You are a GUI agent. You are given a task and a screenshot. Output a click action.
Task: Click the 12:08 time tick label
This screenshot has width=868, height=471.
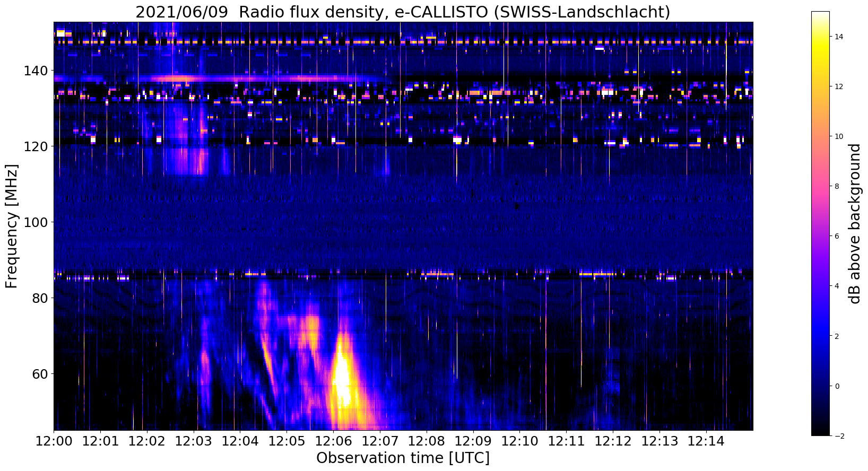click(x=427, y=441)
